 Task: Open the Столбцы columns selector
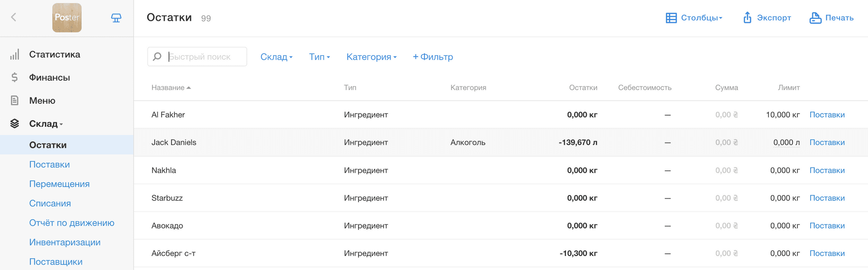pyautogui.click(x=694, y=18)
